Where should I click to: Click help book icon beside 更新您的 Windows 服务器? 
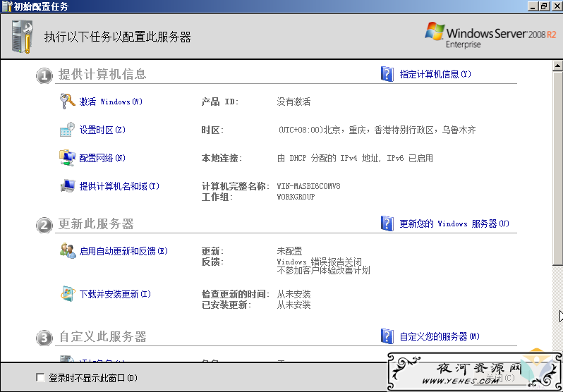coord(387,223)
